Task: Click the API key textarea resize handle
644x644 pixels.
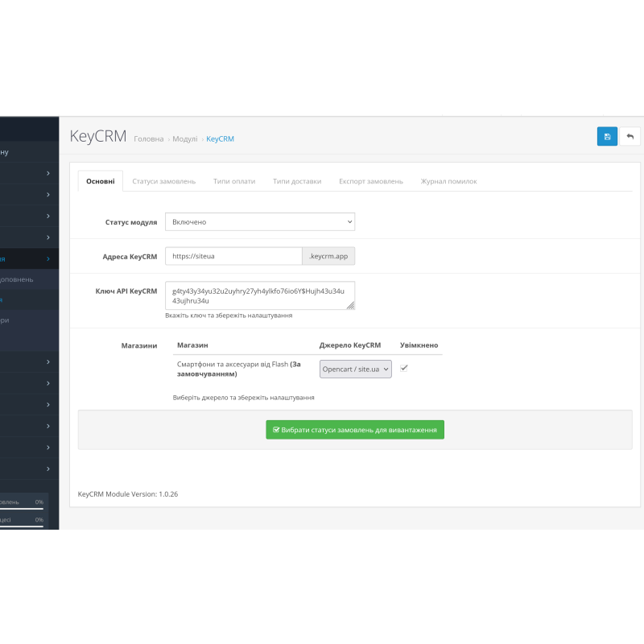Action: [x=351, y=306]
